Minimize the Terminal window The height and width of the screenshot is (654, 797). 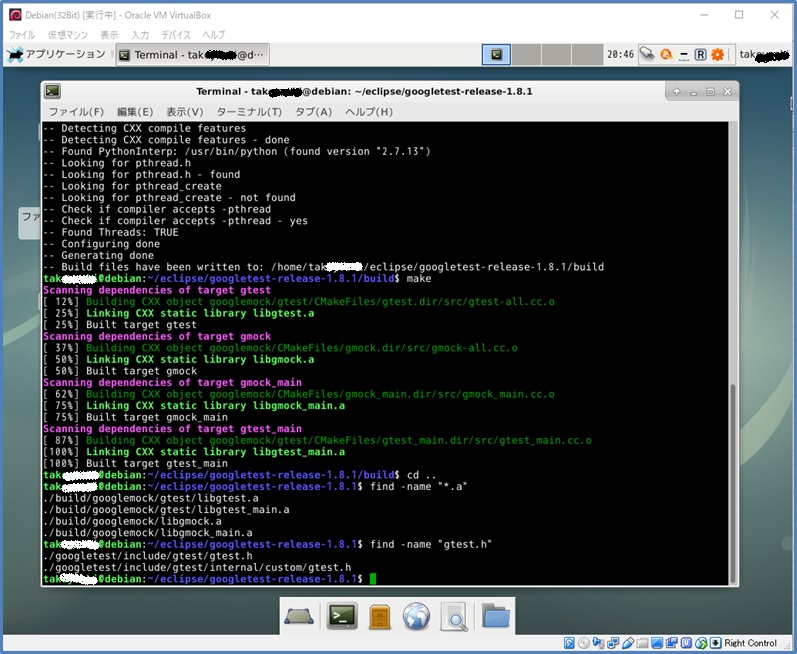[693, 92]
